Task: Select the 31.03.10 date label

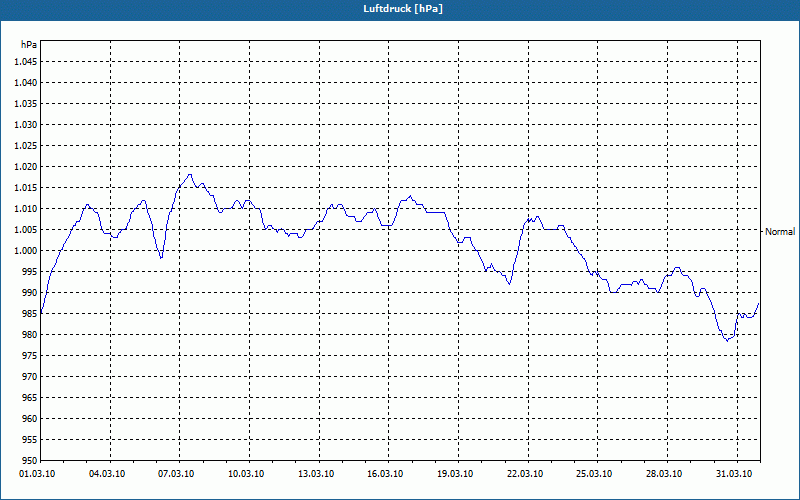Action: [734, 474]
